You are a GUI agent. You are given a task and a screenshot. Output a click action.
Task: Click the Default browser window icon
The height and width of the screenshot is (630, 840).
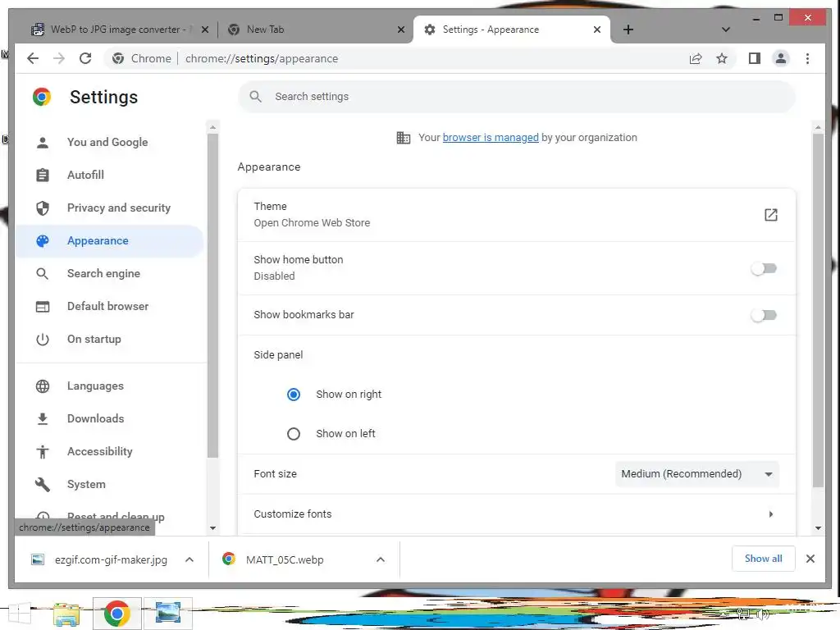[x=43, y=307]
